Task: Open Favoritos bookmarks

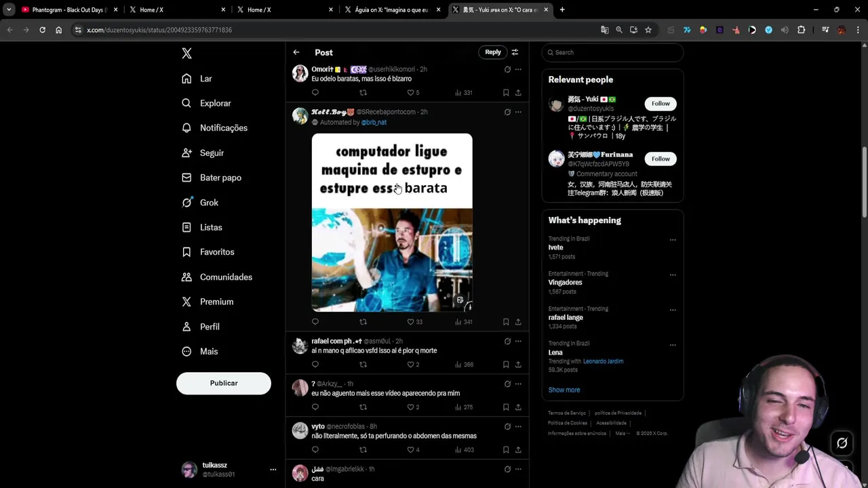Action: pos(208,252)
